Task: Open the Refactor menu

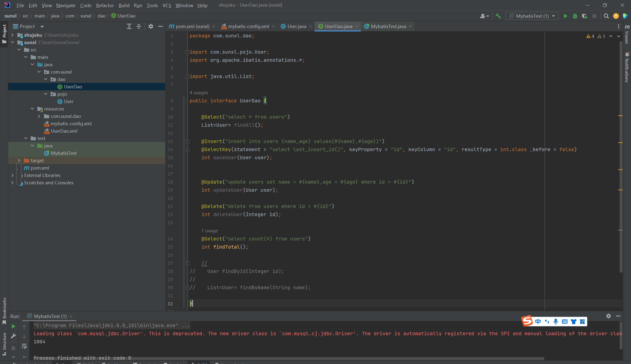Action: pyautogui.click(x=105, y=5)
